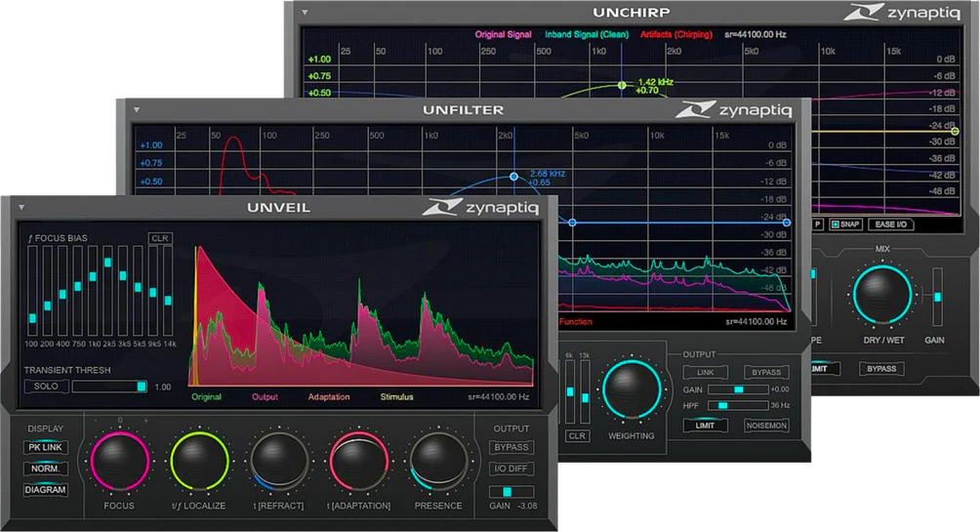Click the 2k5 focus bias slider

107,291
